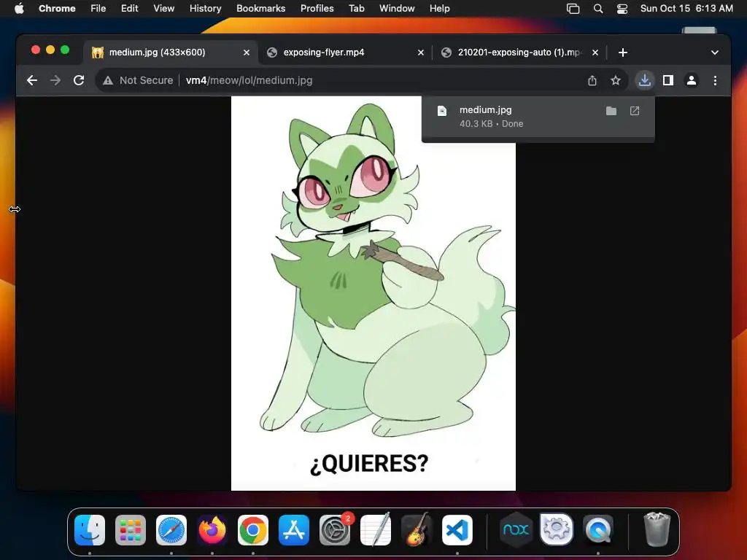Go back using the browser back arrow

point(32,80)
